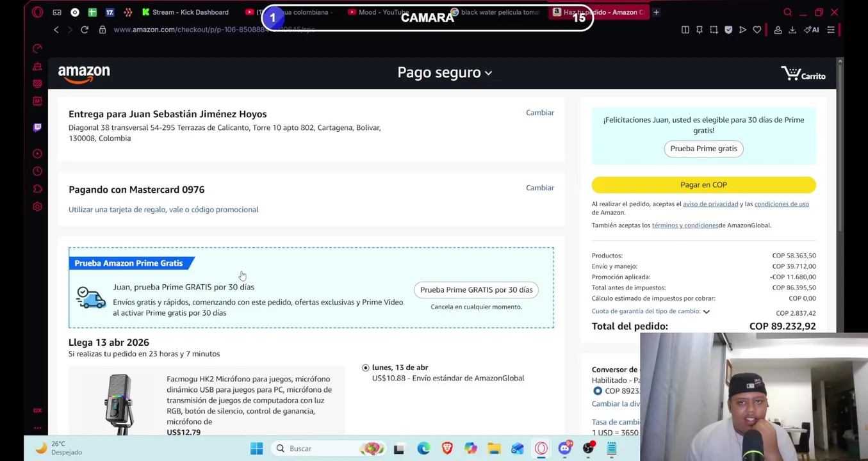Viewport: 868px width, 461px height.
Task: Open Discord from taskbar
Action: pyautogui.click(x=564, y=448)
